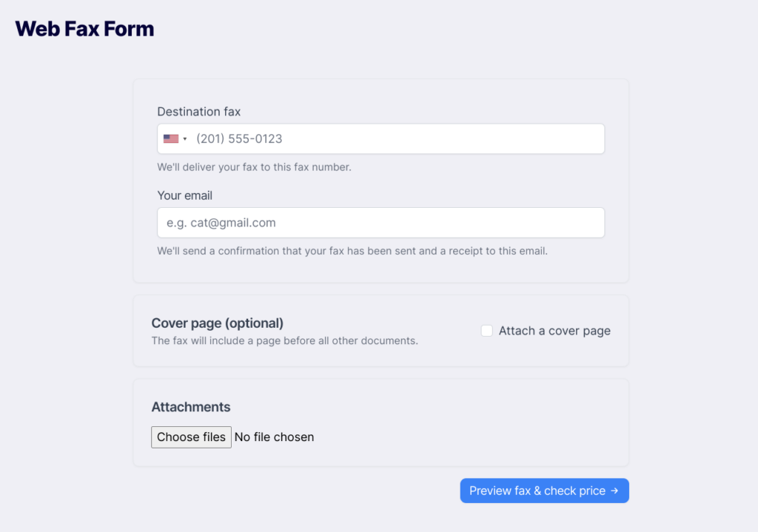Click the US flag country icon
The width and height of the screenshot is (758, 532).
click(171, 138)
